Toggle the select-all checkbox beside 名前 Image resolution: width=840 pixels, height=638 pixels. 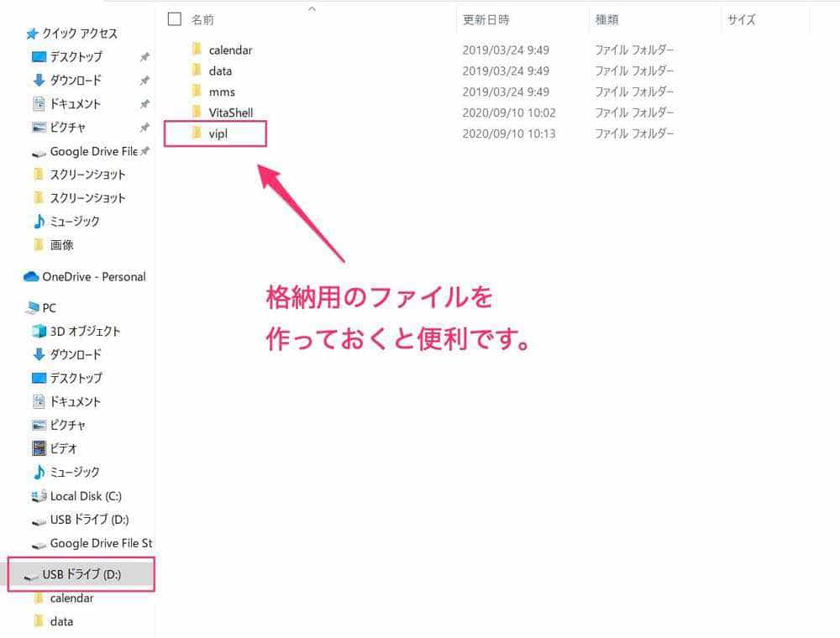[175, 18]
